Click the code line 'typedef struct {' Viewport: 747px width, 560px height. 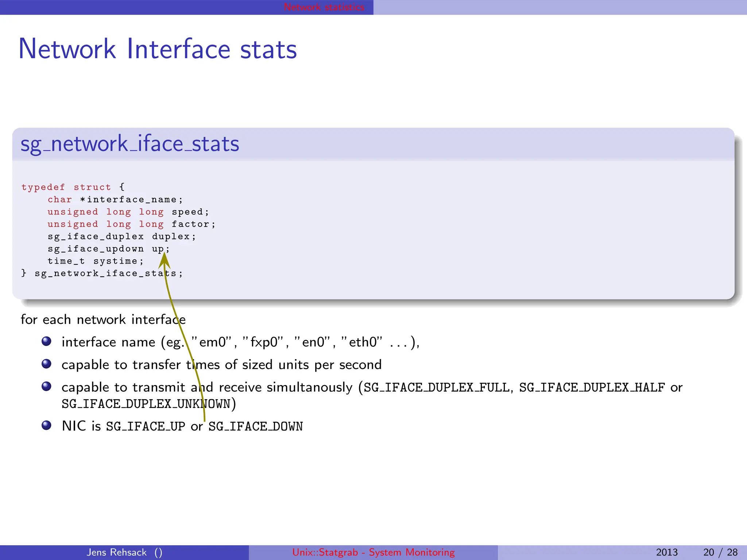pyautogui.click(x=73, y=187)
